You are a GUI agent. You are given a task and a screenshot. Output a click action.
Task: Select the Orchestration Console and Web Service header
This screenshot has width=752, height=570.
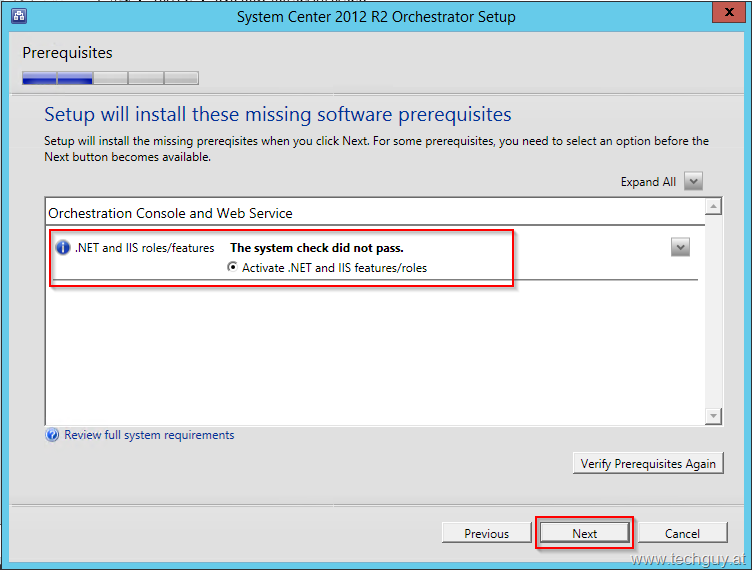pyautogui.click(x=170, y=213)
